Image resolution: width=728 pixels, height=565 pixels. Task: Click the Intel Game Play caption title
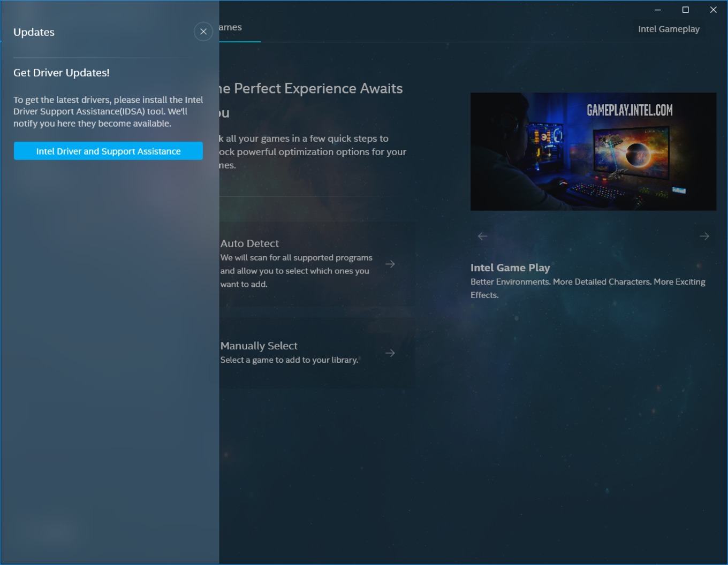tap(510, 268)
